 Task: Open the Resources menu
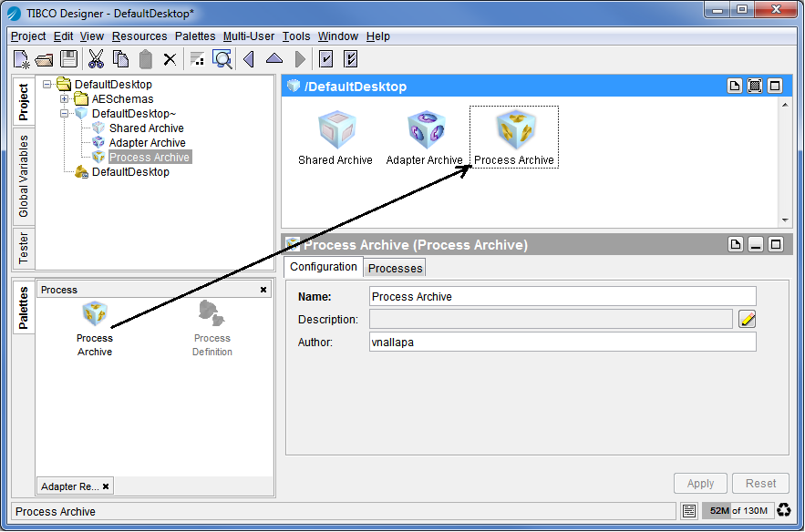[x=139, y=36]
